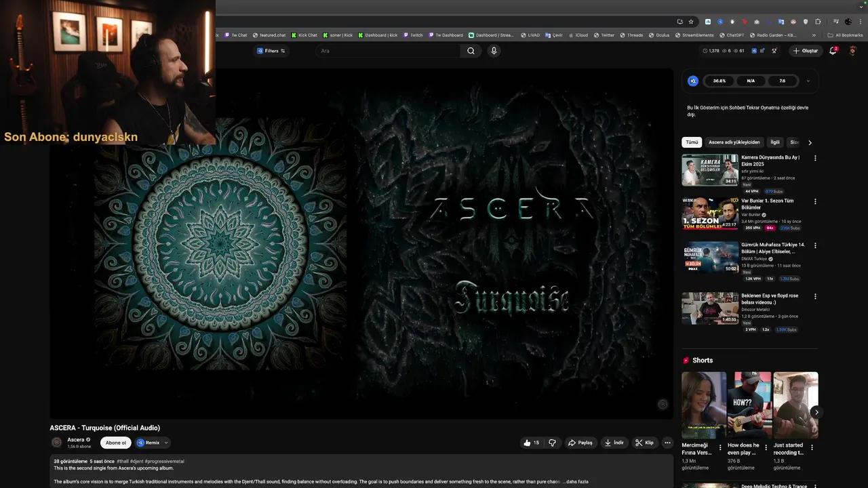
Task: Click the Klip clip button
Action: coord(644,443)
